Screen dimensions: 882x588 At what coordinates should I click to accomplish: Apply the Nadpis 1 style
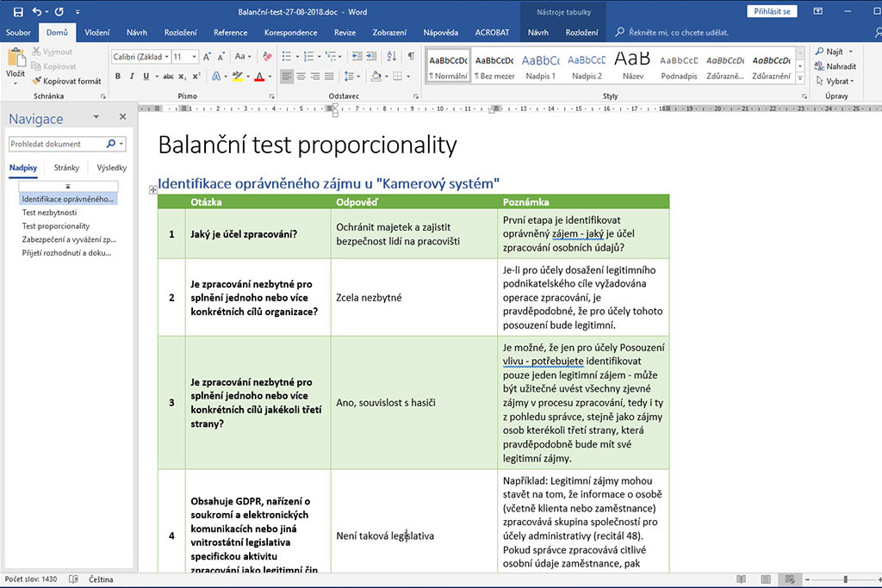pyautogui.click(x=541, y=65)
